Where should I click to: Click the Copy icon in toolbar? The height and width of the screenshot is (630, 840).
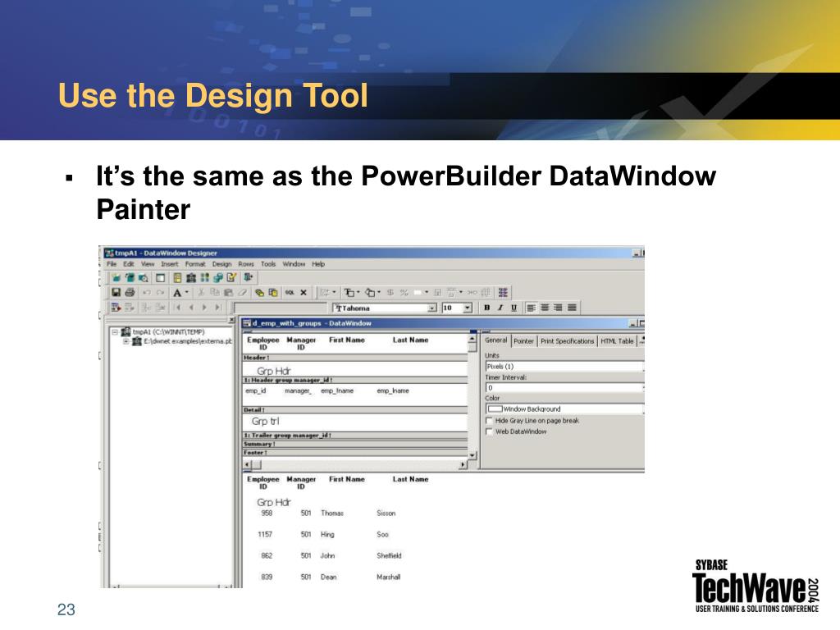(215, 293)
